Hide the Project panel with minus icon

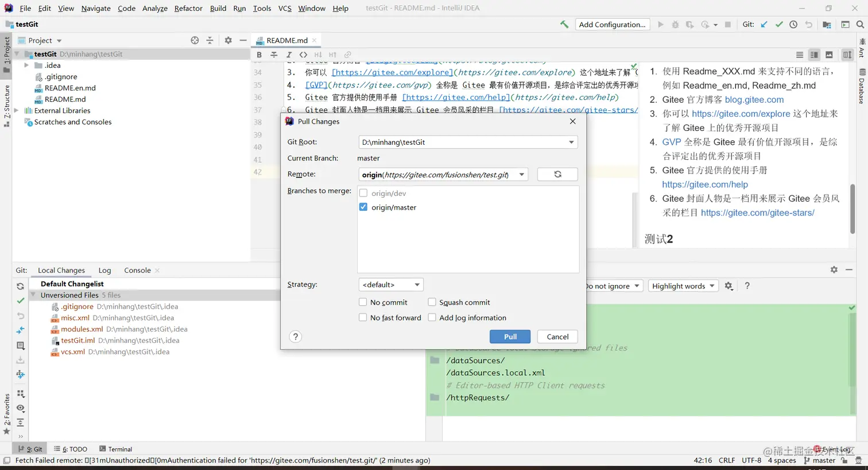click(x=243, y=40)
